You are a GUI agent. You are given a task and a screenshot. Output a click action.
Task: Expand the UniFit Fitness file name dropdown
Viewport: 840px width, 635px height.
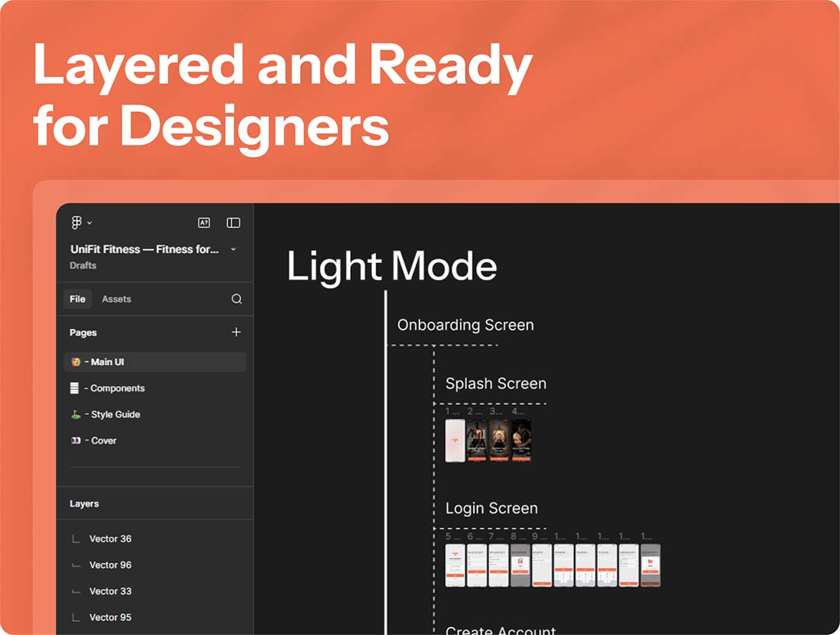tap(233, 249)
